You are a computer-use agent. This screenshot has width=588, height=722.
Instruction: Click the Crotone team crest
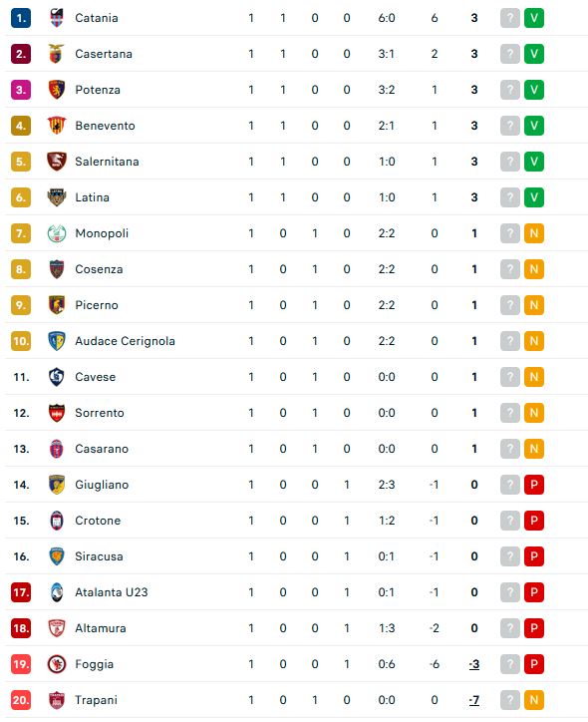57,521
